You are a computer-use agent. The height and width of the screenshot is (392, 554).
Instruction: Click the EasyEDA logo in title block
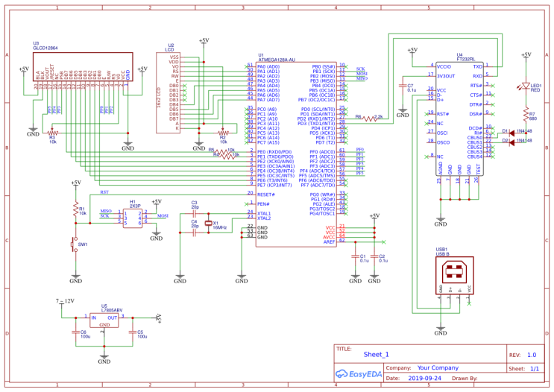tap(358, 374)
